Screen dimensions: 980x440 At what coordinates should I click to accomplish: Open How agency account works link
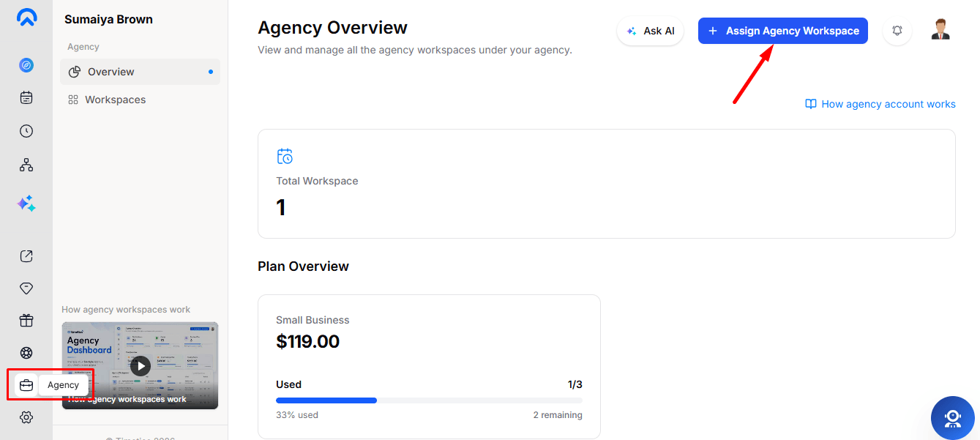click(880, 104)
